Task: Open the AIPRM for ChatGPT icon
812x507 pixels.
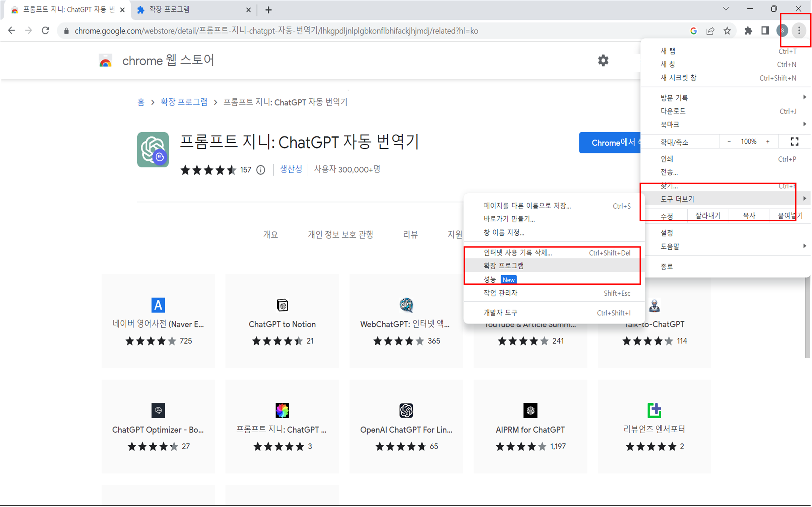Action: 530,411
